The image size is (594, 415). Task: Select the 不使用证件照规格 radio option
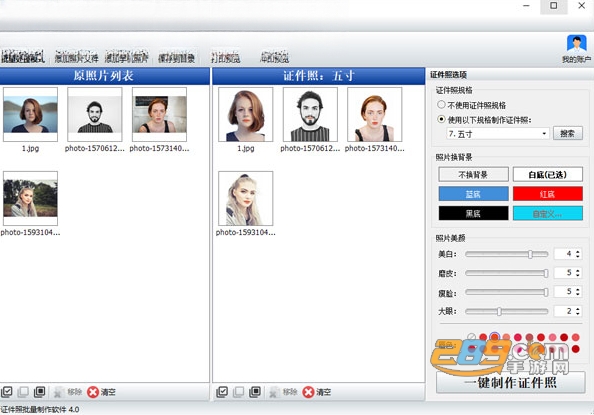pyautogui.click(x=441, y=105)
